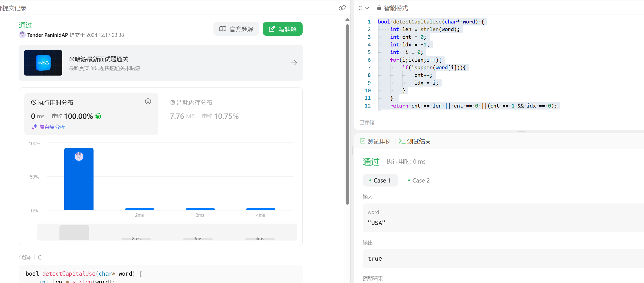Click the chart range slider handle
The width and height of the screenshot is (644, 283).
coord(74,233)
